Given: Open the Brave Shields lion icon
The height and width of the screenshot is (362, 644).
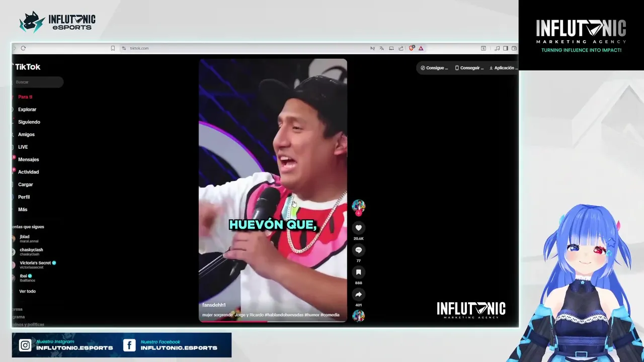Looking at the screenshot, I should pyautogui.click(x=412, y=48).
